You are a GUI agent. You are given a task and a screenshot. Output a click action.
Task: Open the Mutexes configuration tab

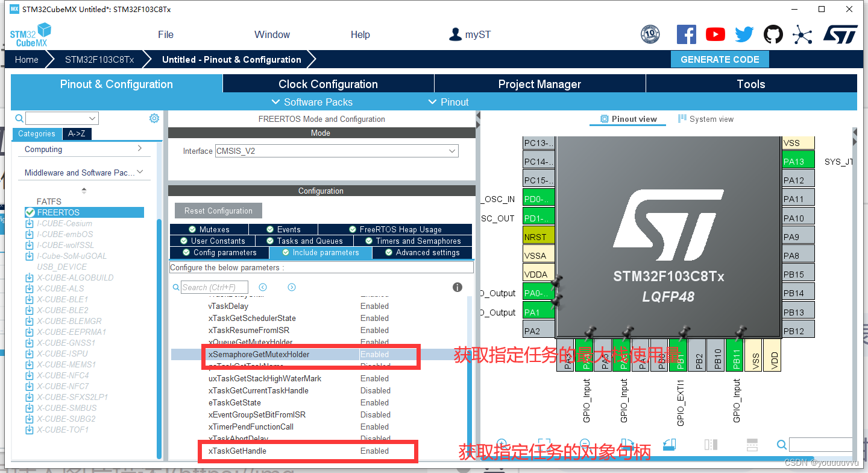click(x=209, y=229)
